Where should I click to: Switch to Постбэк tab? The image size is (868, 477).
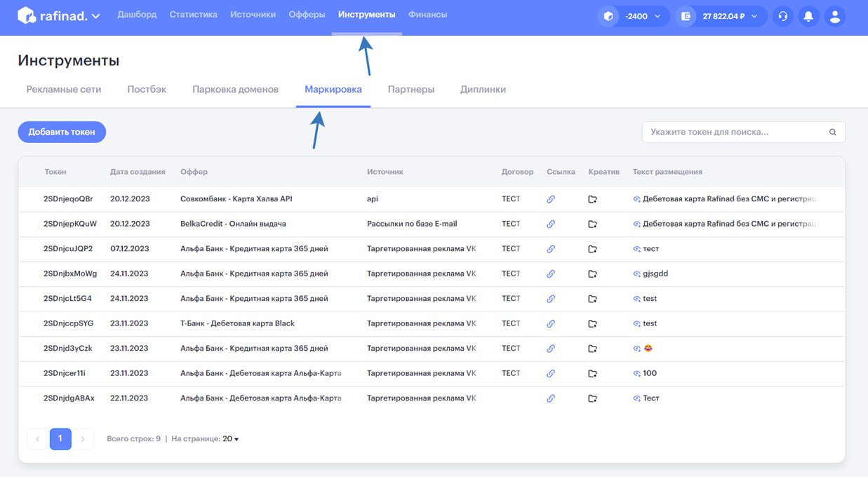147,90
